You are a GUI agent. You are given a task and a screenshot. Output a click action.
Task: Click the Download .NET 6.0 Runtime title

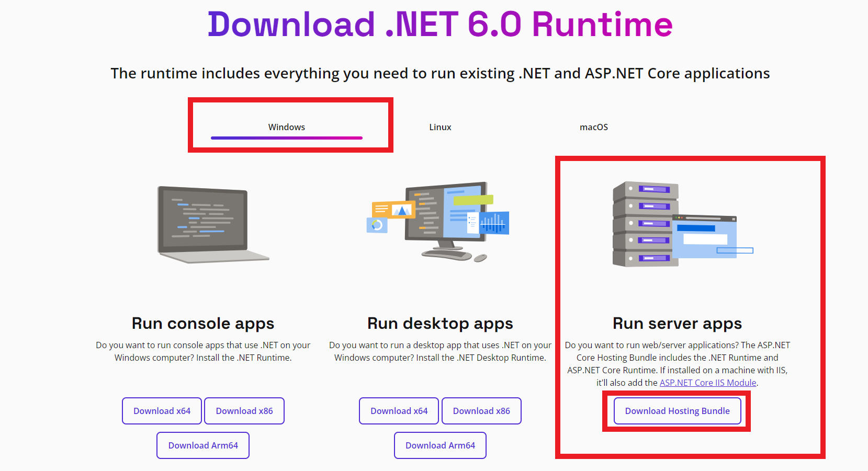tap(440, 25)
